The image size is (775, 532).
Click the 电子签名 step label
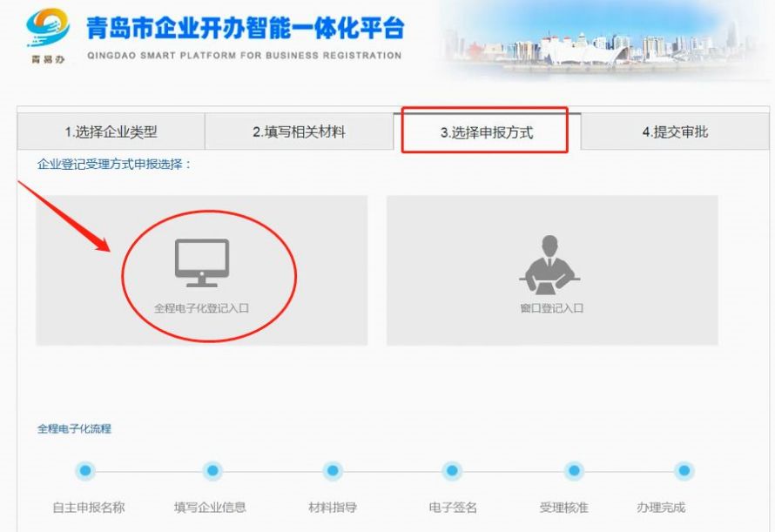point(453,508)
